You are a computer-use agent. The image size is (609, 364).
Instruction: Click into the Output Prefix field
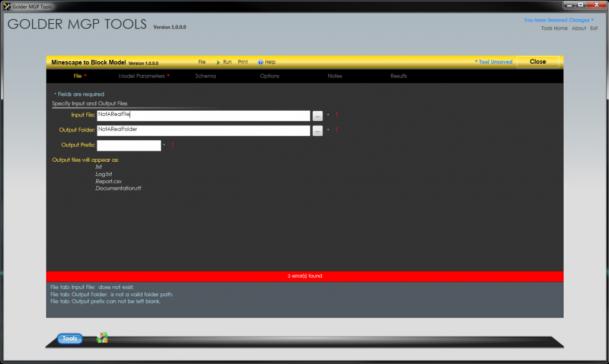[x=128, y=145]
